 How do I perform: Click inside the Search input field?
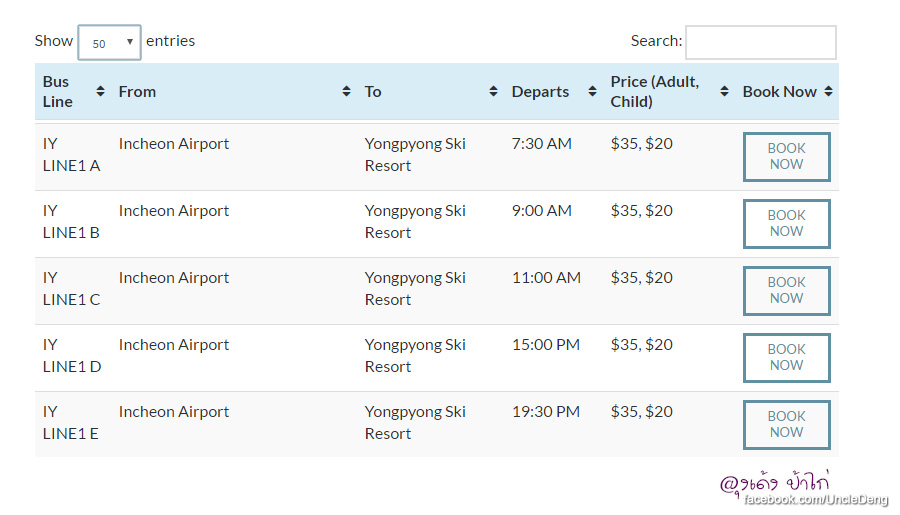tap(760, 42)
